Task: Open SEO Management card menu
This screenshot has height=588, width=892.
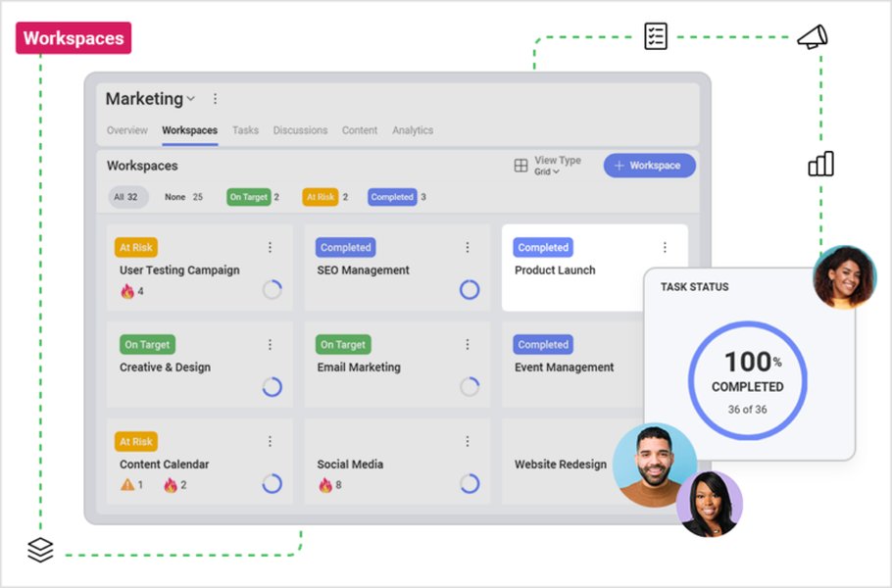Action: tap(468, 247)
